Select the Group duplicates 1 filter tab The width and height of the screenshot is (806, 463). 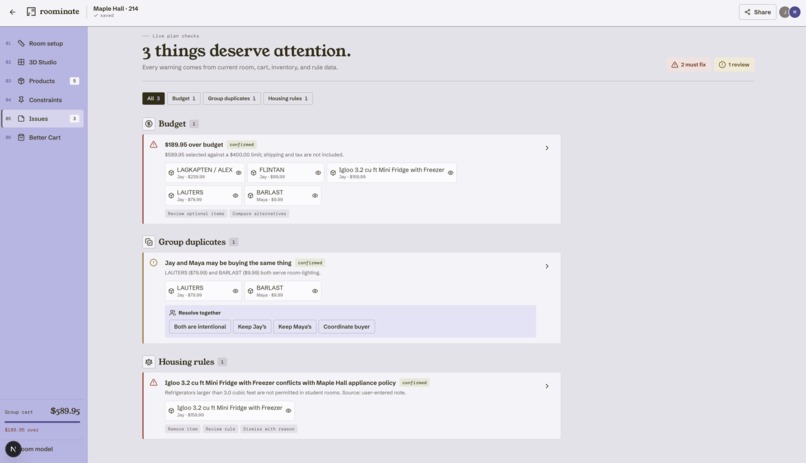[232, 98]
